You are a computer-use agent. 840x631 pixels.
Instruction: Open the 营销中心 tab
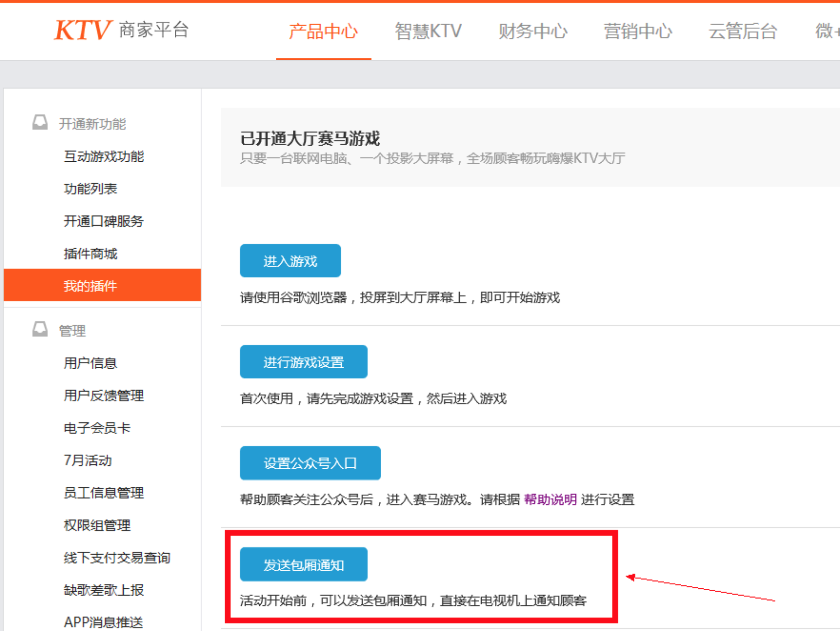pyautogui.click(x=638, y=32)
